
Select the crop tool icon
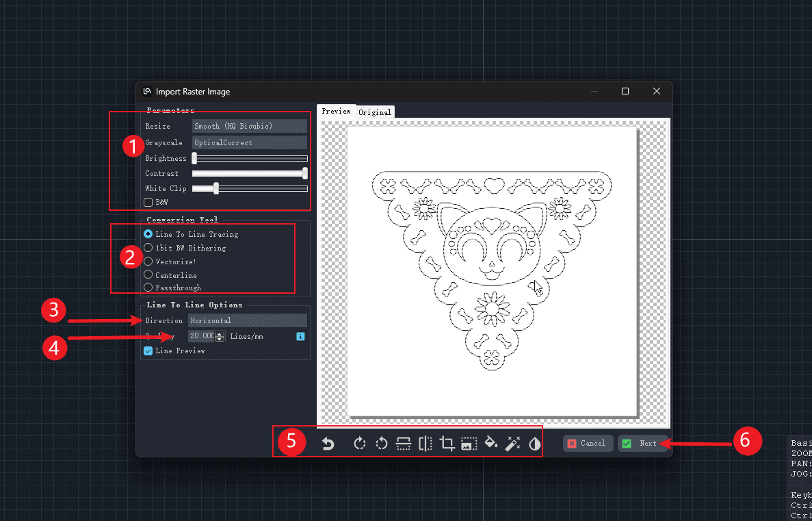[447, 444]
